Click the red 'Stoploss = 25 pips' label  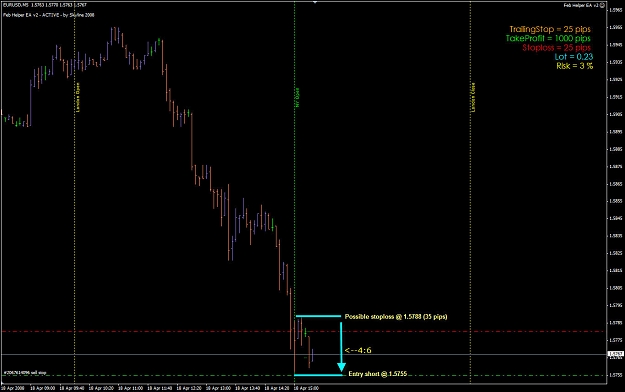coord(556,48)
